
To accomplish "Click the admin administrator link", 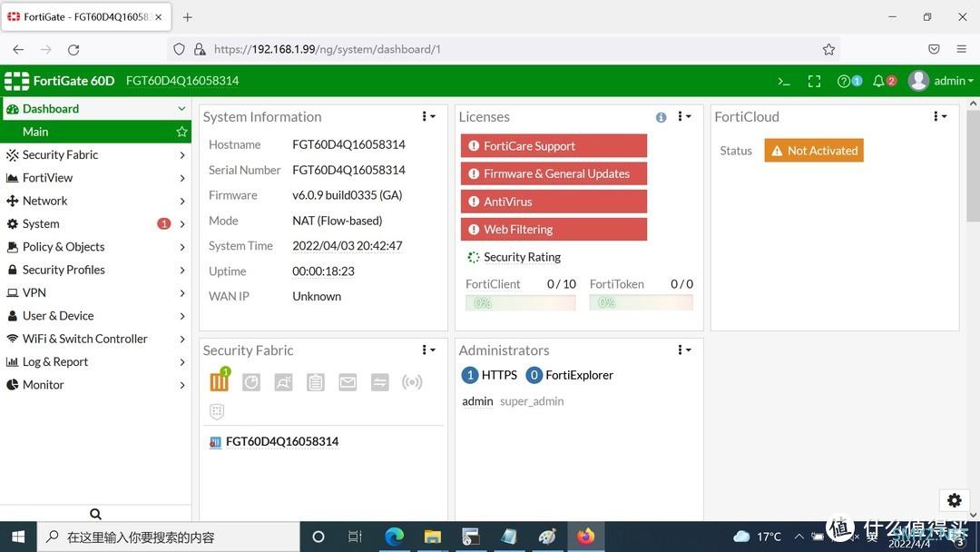I will (x=477, y=401).
